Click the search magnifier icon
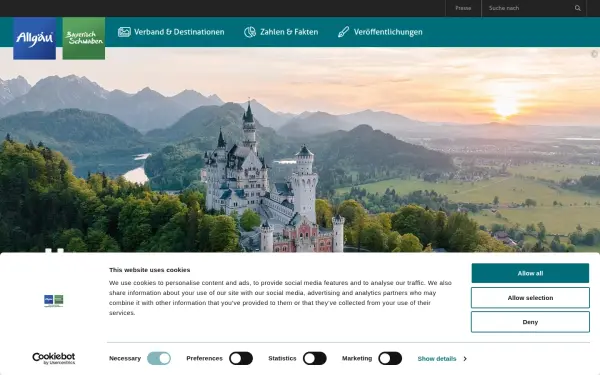 (x=577, y=8)
